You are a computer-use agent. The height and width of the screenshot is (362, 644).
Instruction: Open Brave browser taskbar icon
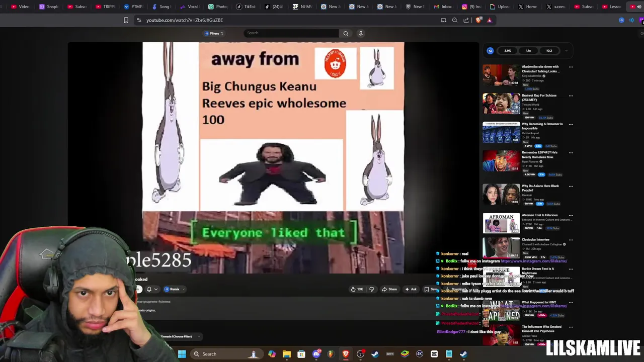coord(346,354)
